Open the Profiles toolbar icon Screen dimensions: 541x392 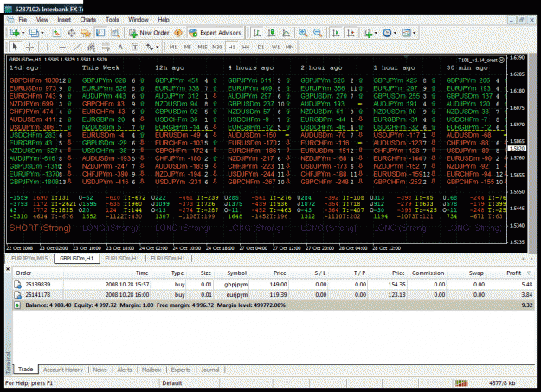click(34, 33)
